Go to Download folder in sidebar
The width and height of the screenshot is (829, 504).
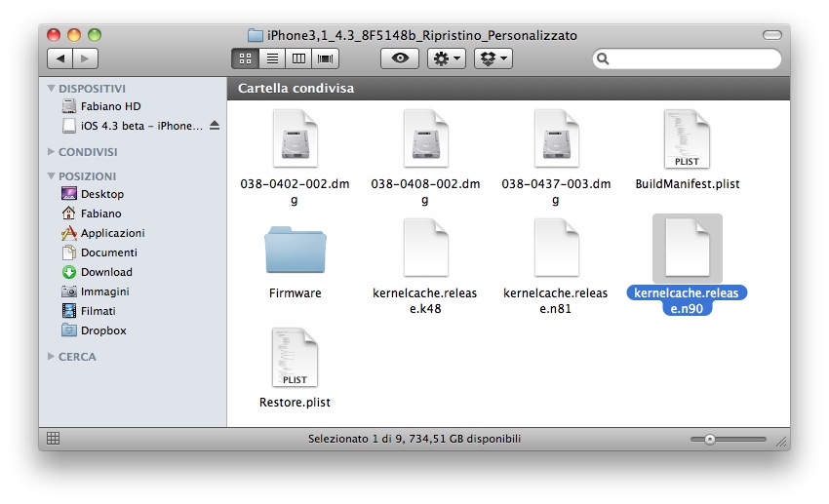pos(106,272)
